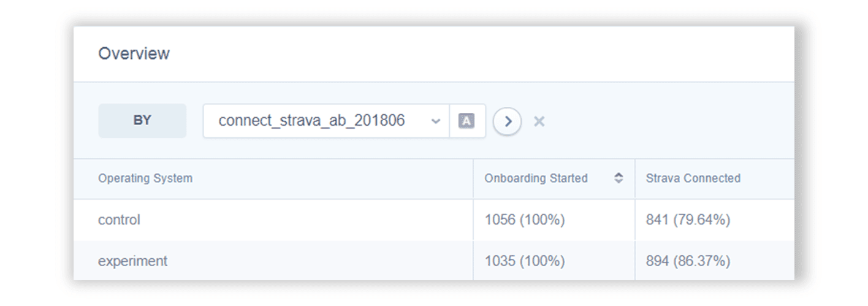Select the Operating System column header

point(145,178)
